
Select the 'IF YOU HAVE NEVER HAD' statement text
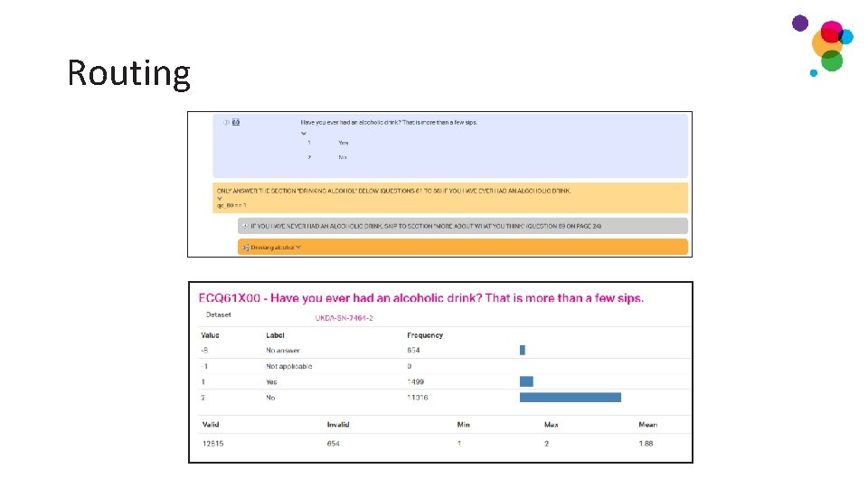click(x=426, y=226)
